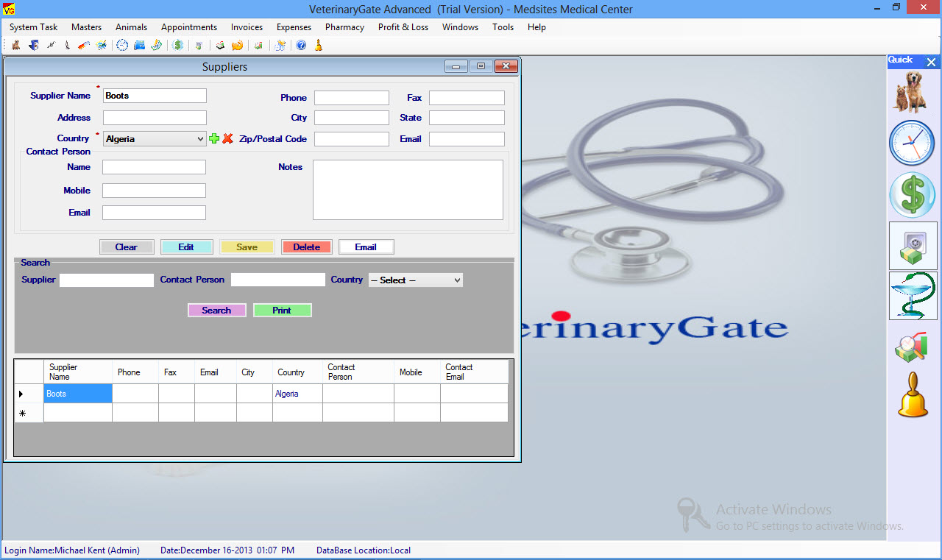Click the pharmacy snake and bowl icon
942x560 pixels.
913,296
